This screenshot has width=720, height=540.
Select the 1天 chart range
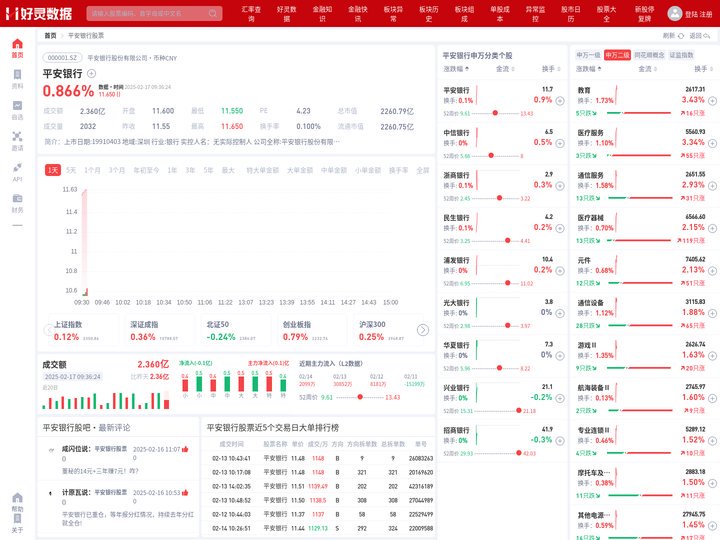click(x=53, y=170)
